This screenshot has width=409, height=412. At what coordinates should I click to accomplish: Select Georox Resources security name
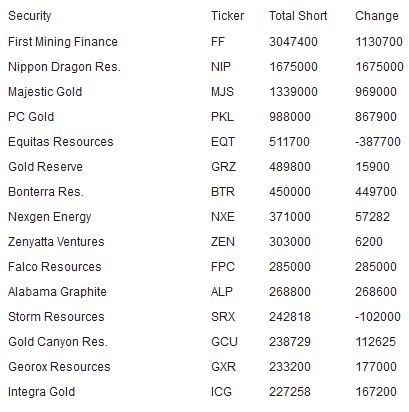coord(59,367)
